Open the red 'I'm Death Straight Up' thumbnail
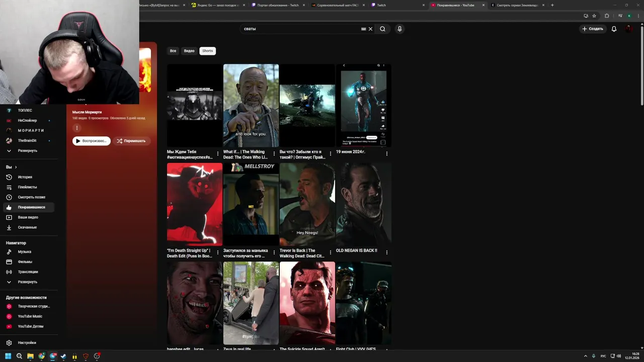 point(194,205)
